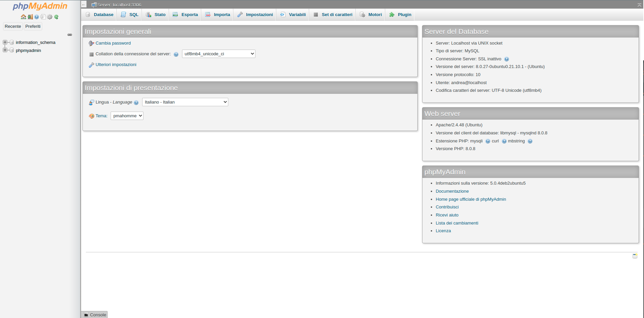The width and height of the screenshot is (644, 318).
Task: Collapse the navigation panel with the left arrow
Action: point(83,4)
